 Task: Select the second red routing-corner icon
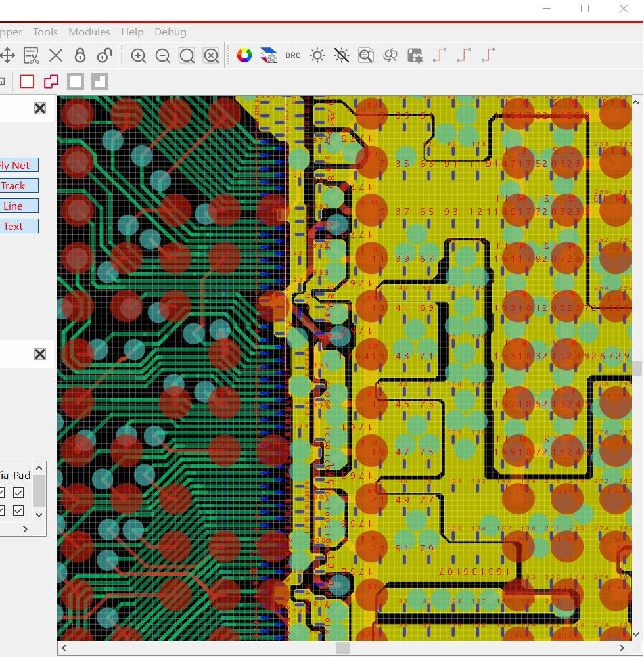click(463, 55)
